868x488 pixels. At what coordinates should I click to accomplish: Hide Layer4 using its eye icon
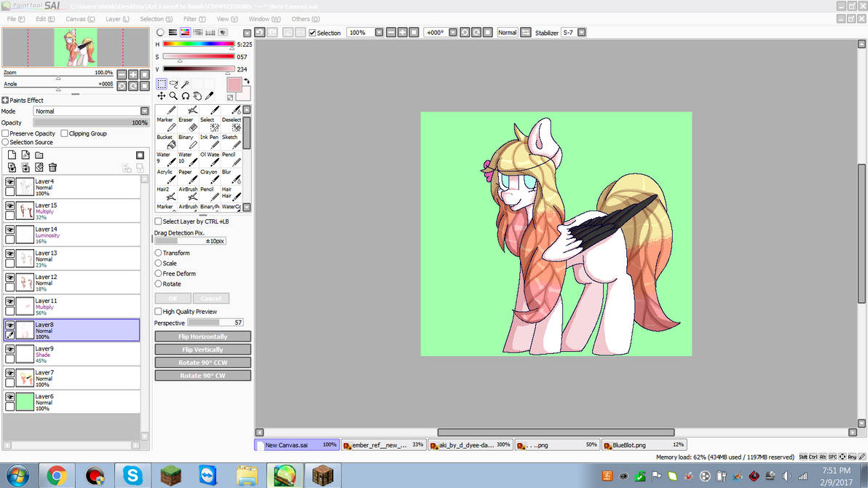point(10,181)
